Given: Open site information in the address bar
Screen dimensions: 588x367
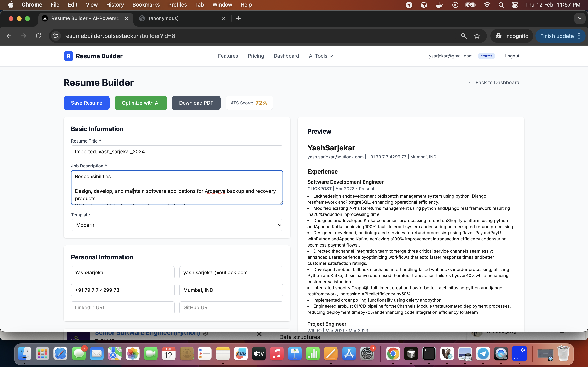Looking at the screenshot, I should click(55, 36).
